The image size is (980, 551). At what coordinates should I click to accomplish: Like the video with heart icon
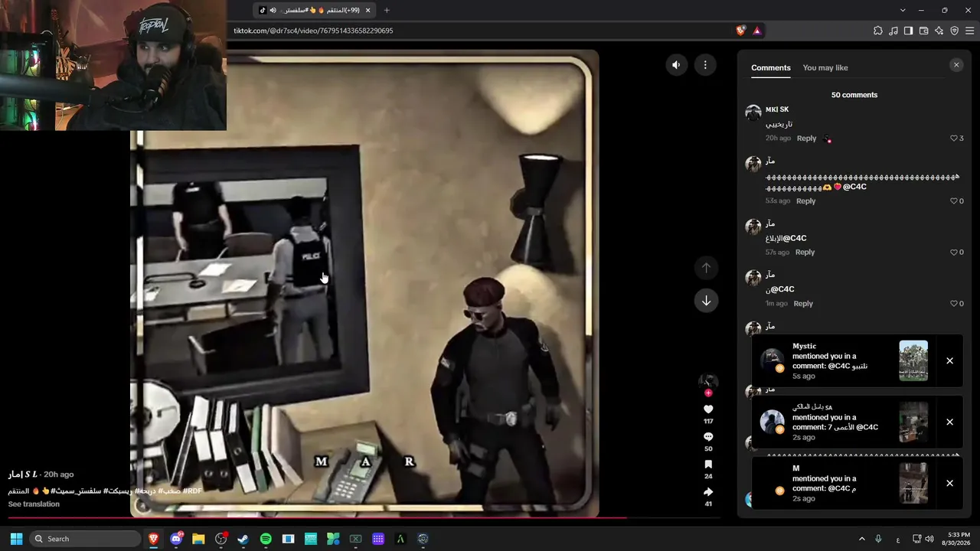click(708, 409)
